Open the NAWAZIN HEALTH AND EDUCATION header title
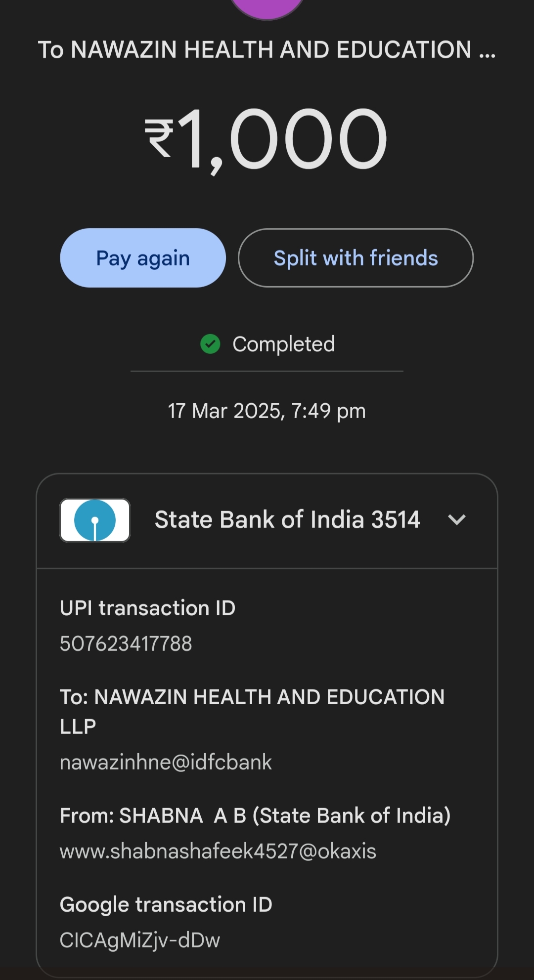534x980 pixels. (267, 50)
